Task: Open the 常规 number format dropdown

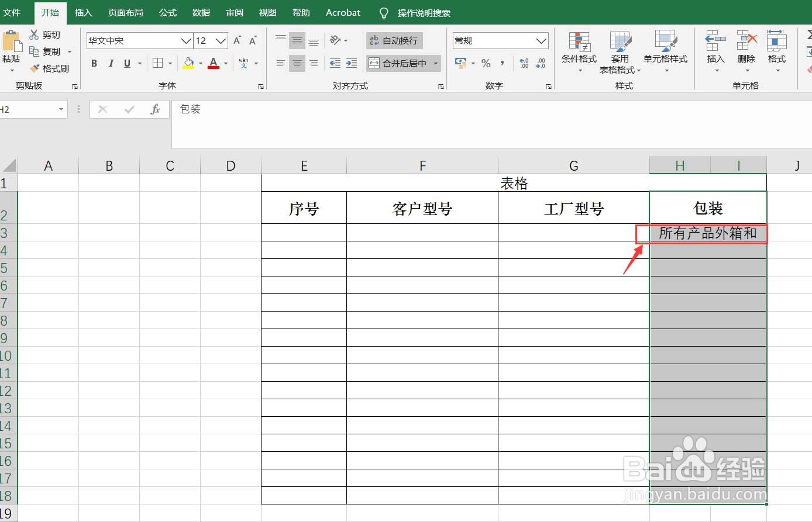Action: tap(541, 40)
